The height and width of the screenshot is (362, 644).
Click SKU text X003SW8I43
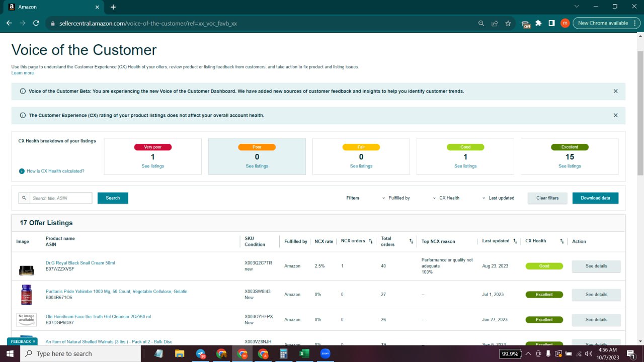pyautogui.click(x=258, y=292)
